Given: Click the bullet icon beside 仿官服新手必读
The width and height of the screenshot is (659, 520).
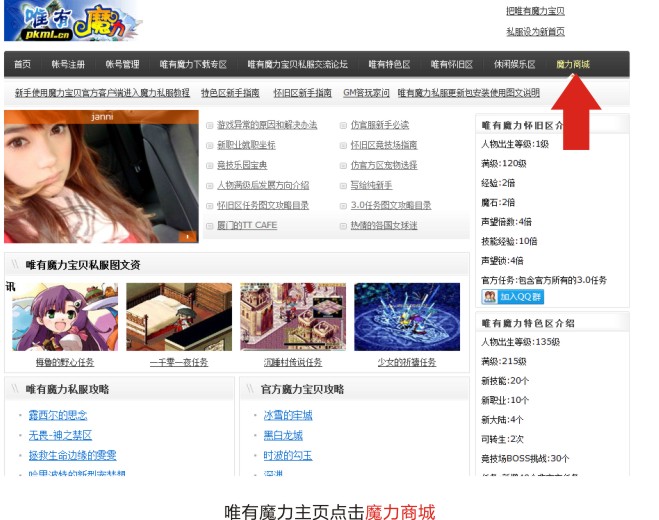Looking at the screenshot, I should tap(343, 125).
